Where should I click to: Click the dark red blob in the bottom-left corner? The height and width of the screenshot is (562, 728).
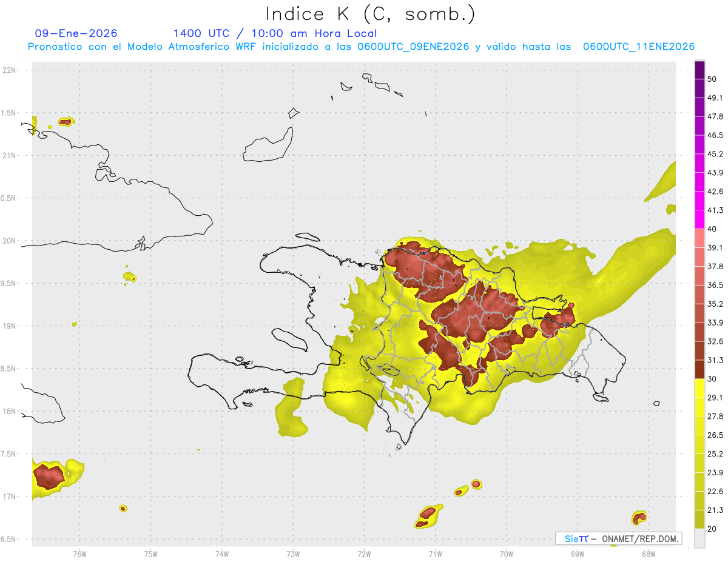point(49,477)
